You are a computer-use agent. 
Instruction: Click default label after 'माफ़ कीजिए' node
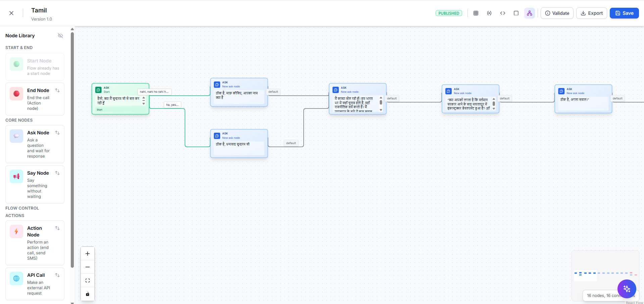point(273,92)
